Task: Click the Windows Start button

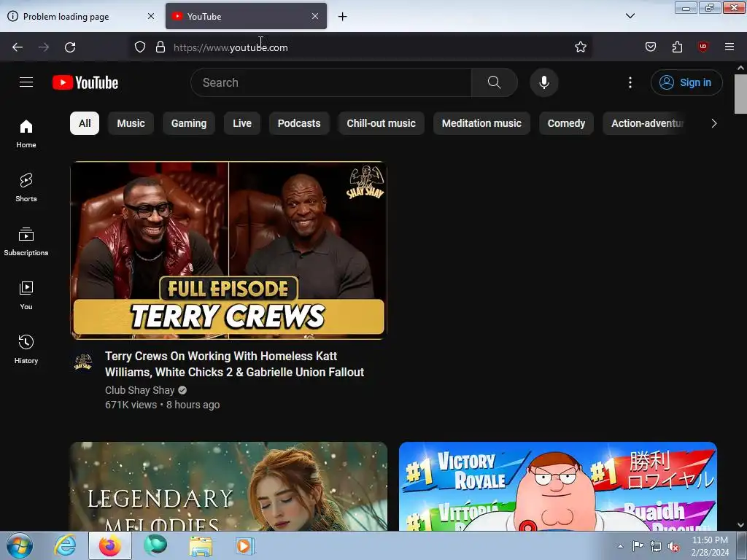Action: pos(20,545)
